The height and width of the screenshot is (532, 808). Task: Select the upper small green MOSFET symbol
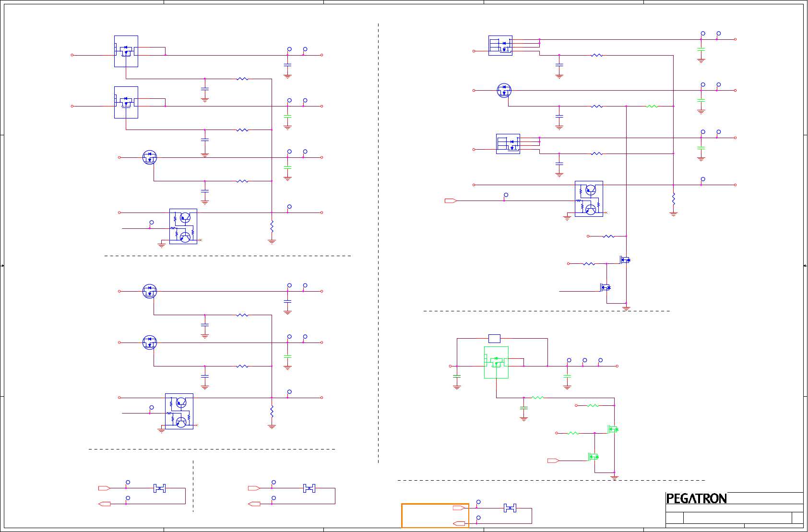coord(613,429)
